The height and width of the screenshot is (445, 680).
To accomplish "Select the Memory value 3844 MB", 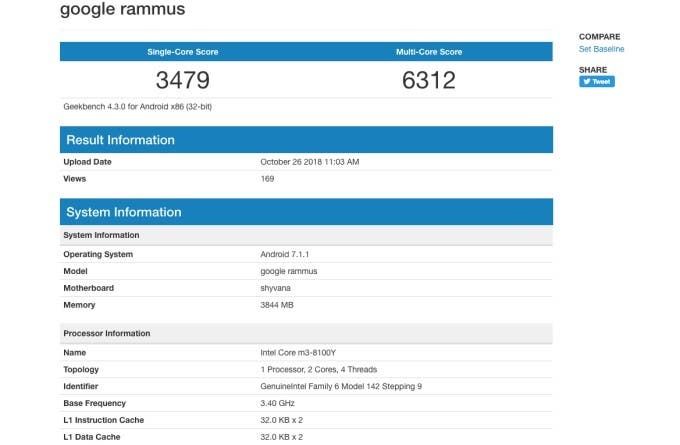I will tap(277, 305).
